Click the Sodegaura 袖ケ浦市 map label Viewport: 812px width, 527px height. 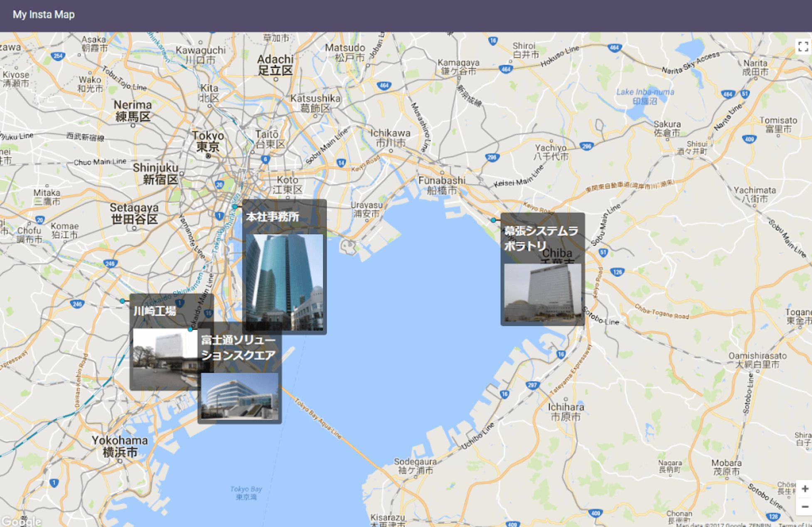coord(415,466)
